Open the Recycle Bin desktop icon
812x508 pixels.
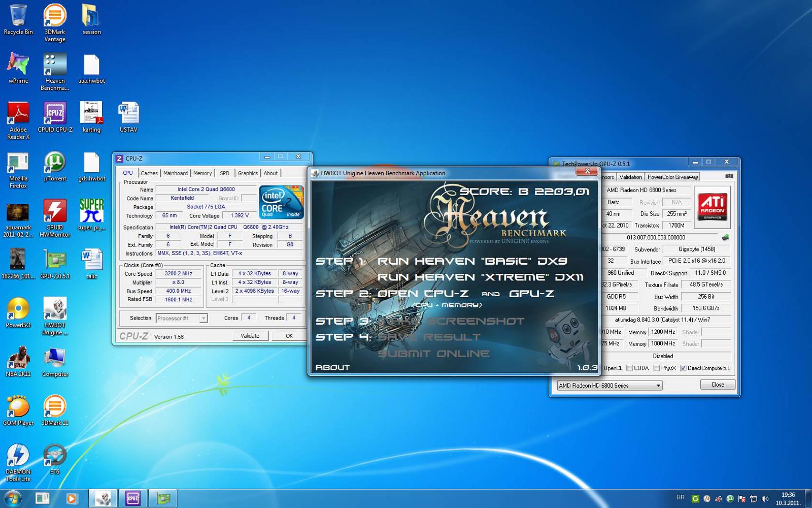tap(18, 20)
